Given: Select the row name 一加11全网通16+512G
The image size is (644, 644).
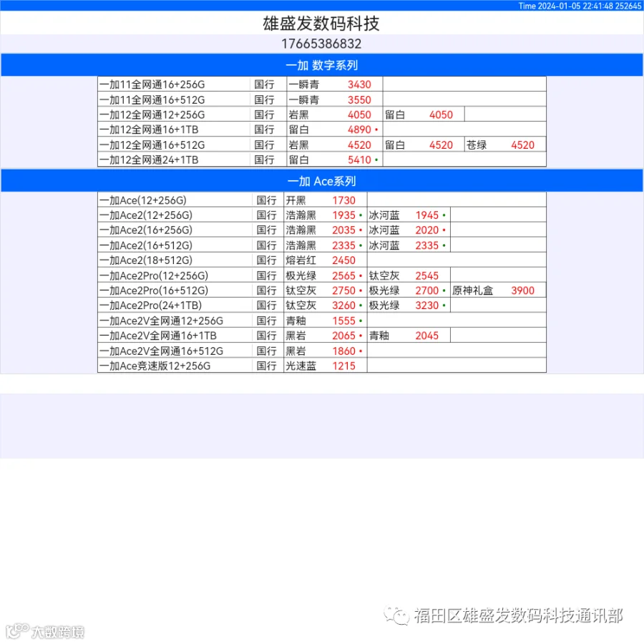Looking at the screenshot, I should 152,99.
